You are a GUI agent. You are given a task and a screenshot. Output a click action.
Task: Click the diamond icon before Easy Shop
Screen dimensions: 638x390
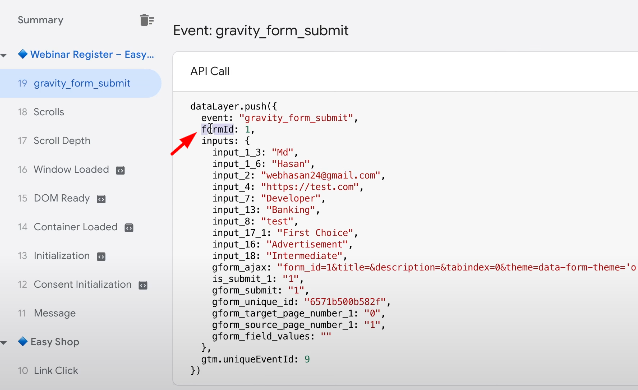pyautogui.click(x=23, y=341)
